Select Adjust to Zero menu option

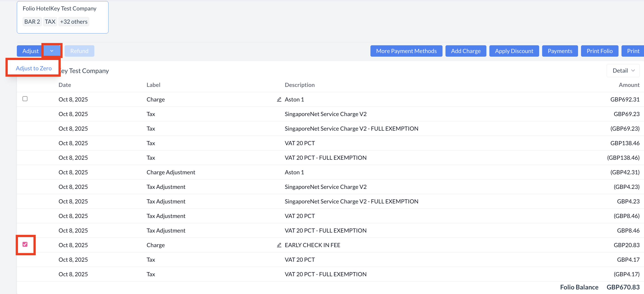34,68
